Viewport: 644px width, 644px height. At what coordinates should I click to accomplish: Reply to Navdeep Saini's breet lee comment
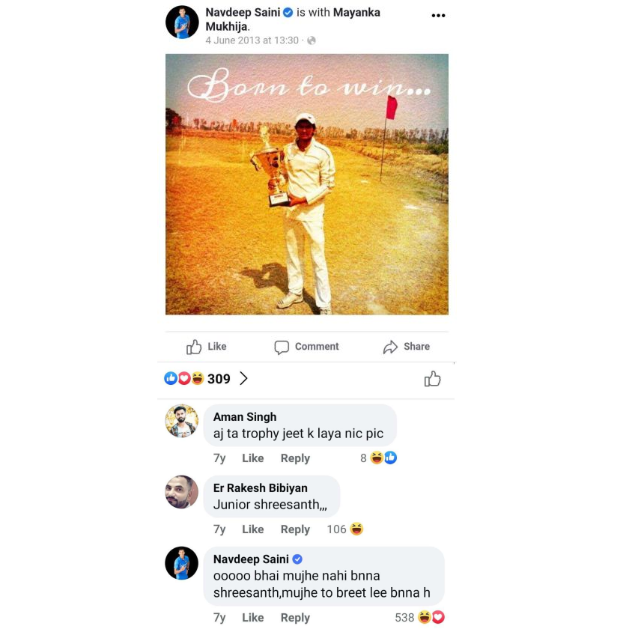(295, 617)
